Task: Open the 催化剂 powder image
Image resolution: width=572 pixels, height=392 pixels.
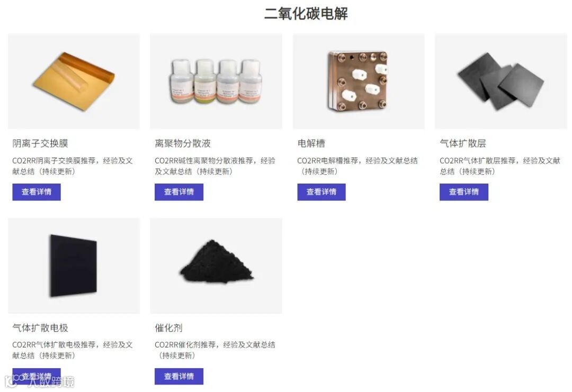Action: [x=216, y=266]
